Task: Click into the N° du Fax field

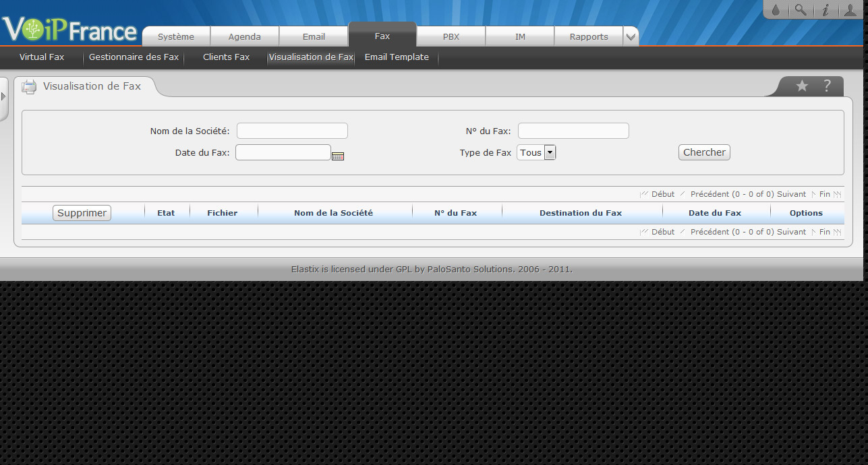Action: coord(573,131)
